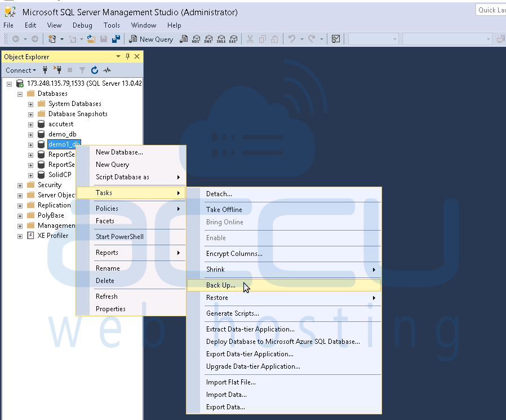Viewport: 506px width, 420px height.
Task: Expand the accutest database node
Action: 30,125
